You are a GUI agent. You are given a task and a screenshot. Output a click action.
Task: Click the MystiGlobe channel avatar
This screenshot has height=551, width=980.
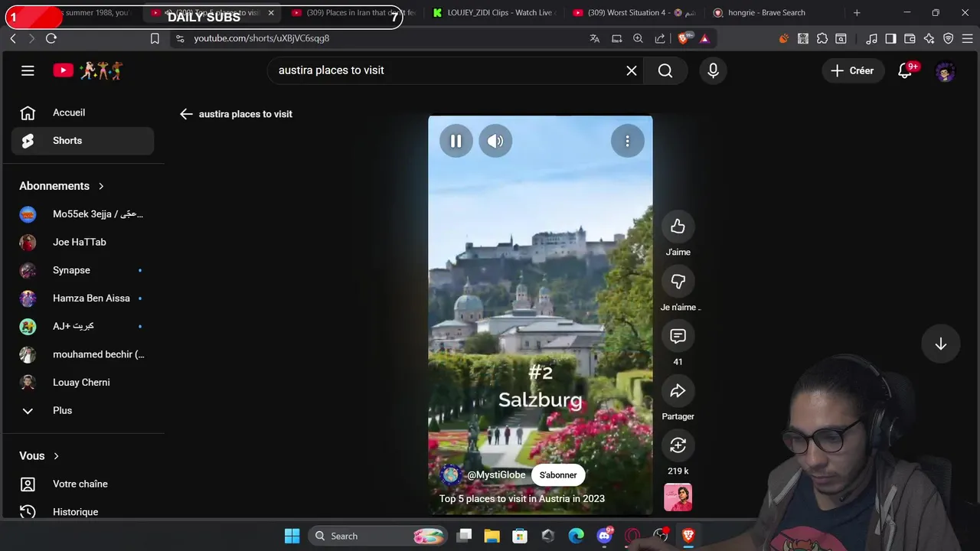pos(451,475)
